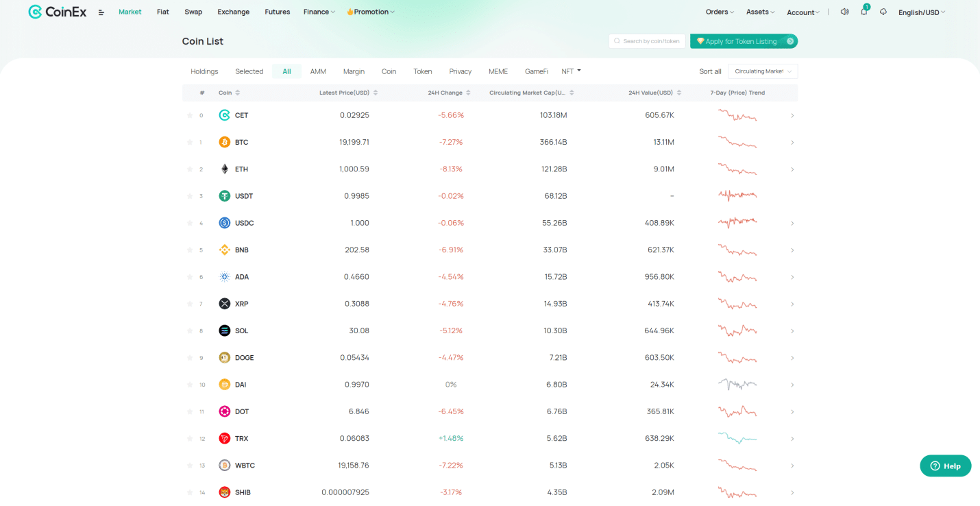Open the Sort all Circulating Market dropdown
This screenshot has height=506, width=980.
pos(762,71)
